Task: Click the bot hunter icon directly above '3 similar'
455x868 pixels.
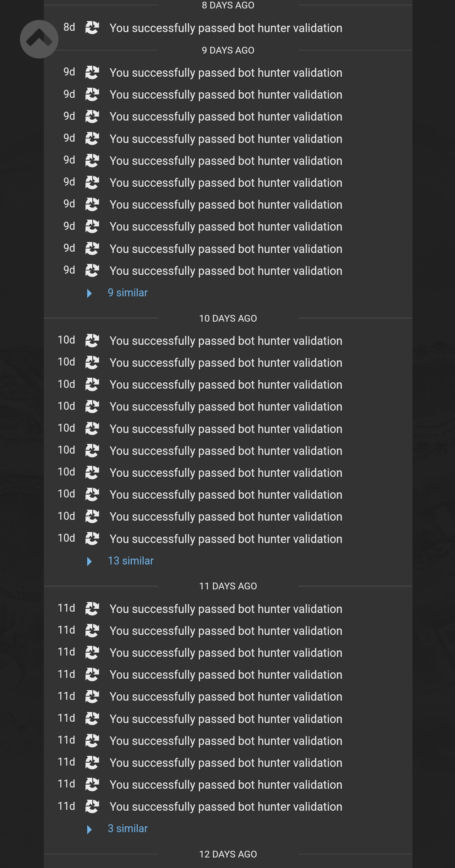Action: coord(92,806)
